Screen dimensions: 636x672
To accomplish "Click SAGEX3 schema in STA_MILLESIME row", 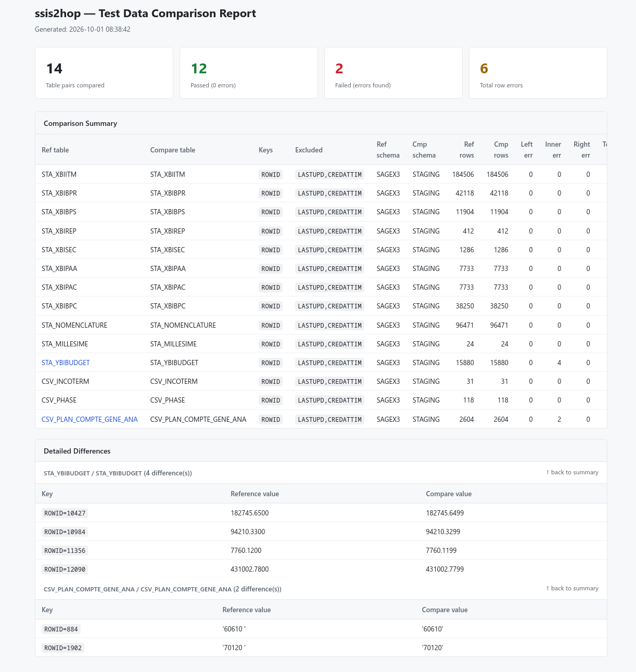I will 388,344.
